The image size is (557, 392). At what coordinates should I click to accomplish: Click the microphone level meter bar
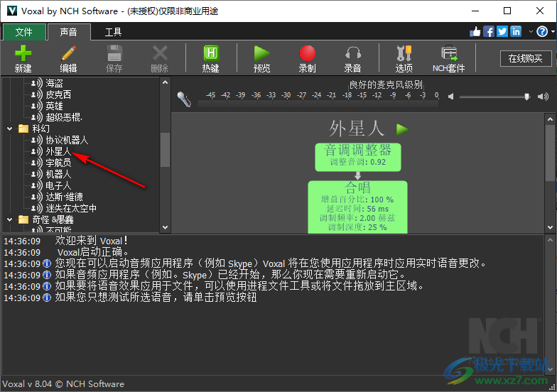[318, 104]
